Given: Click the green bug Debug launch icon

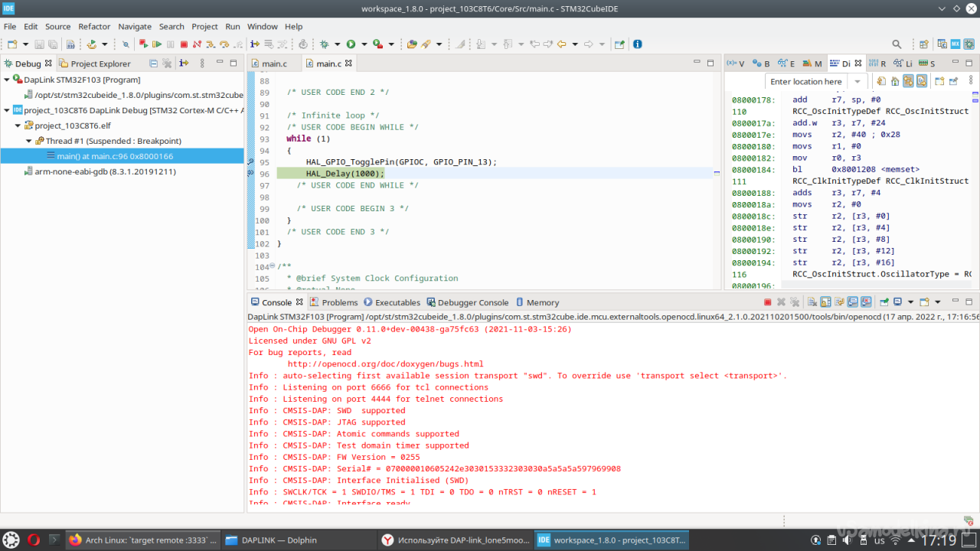Looking at the screenshot, I should tap(325, 44).
